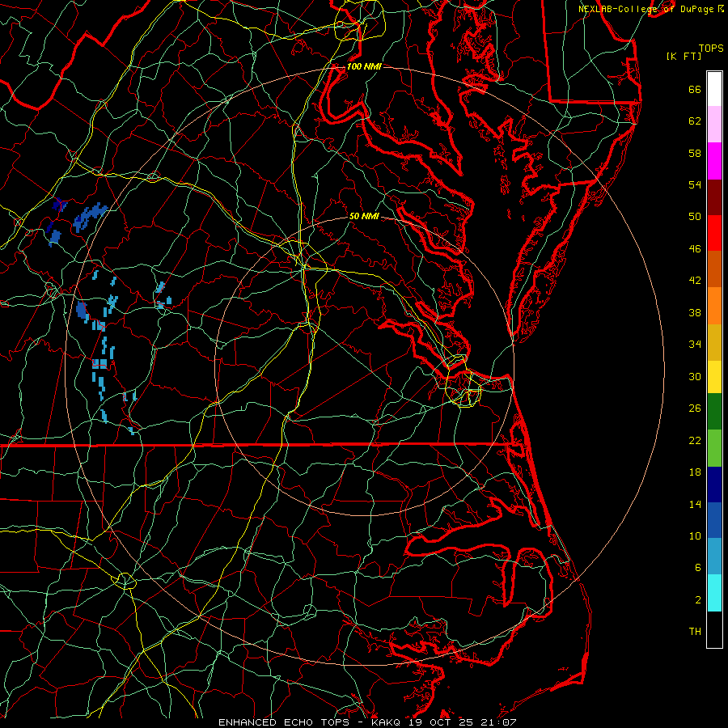Click the cyan 10 K FT swatch

pyautogui.click(x=714, y=593)
